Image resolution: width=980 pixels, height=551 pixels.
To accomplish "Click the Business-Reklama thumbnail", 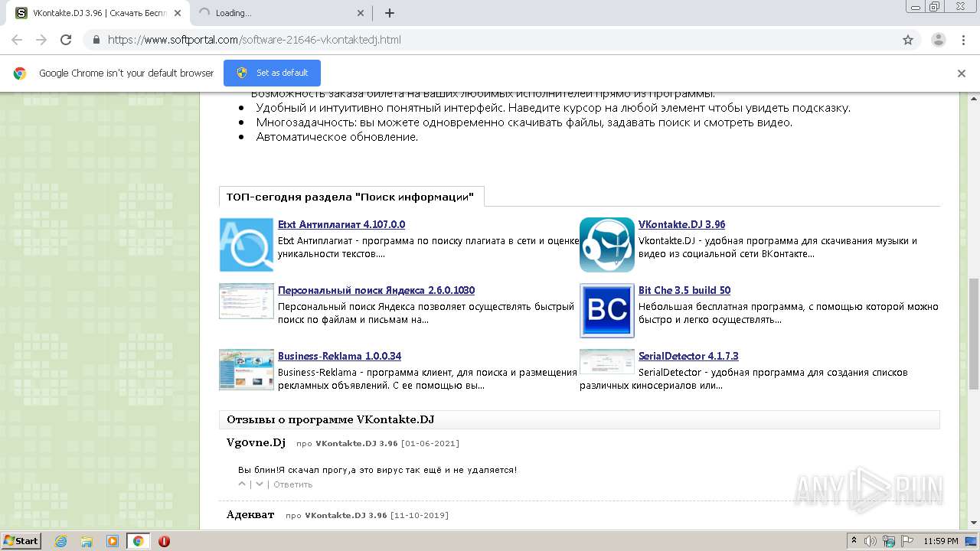I will pyautogui.click(x=247, y=370).
